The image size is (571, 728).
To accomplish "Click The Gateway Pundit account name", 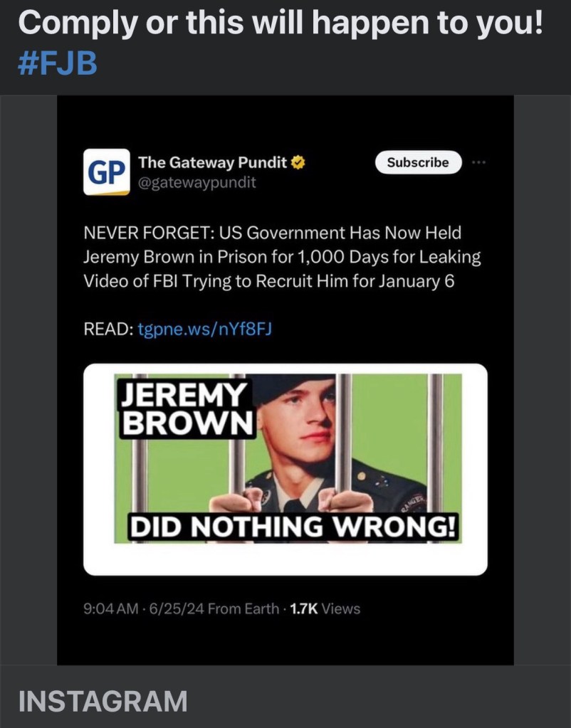I will tap(213, 162).
